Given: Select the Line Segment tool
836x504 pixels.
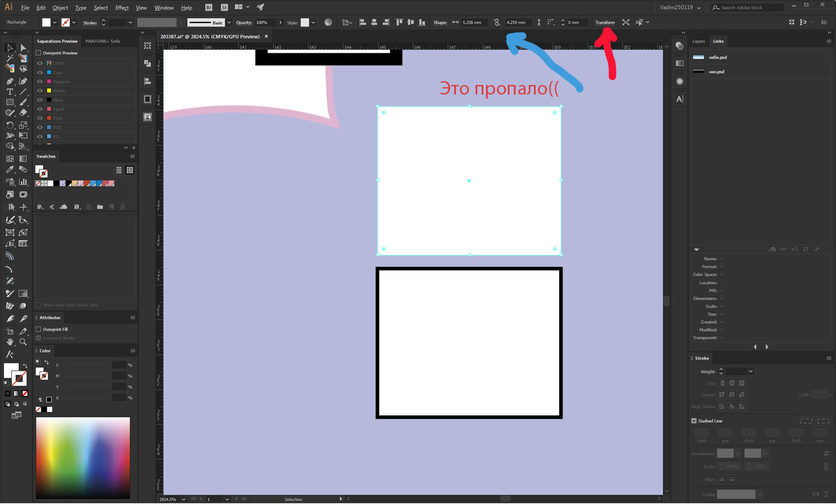Looking at the screenshot, I should 23,92.
